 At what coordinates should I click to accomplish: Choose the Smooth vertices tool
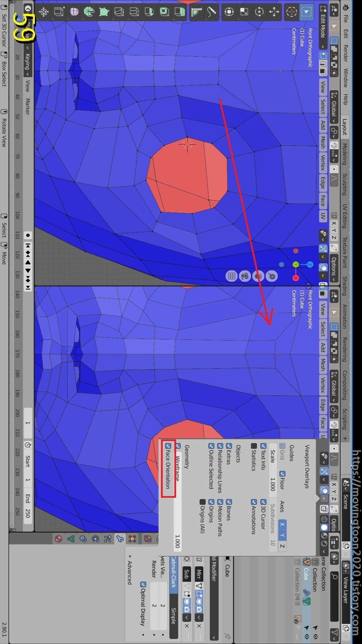[74, 12]
